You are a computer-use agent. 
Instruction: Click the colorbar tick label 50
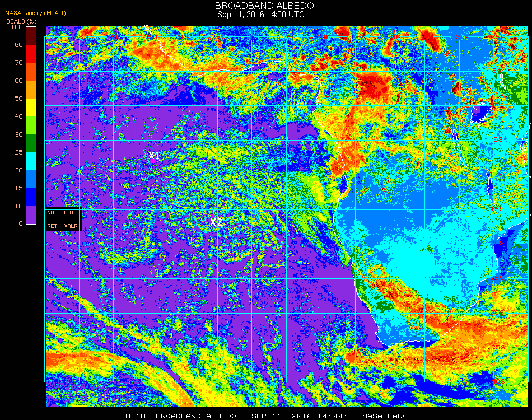[18, 99]
